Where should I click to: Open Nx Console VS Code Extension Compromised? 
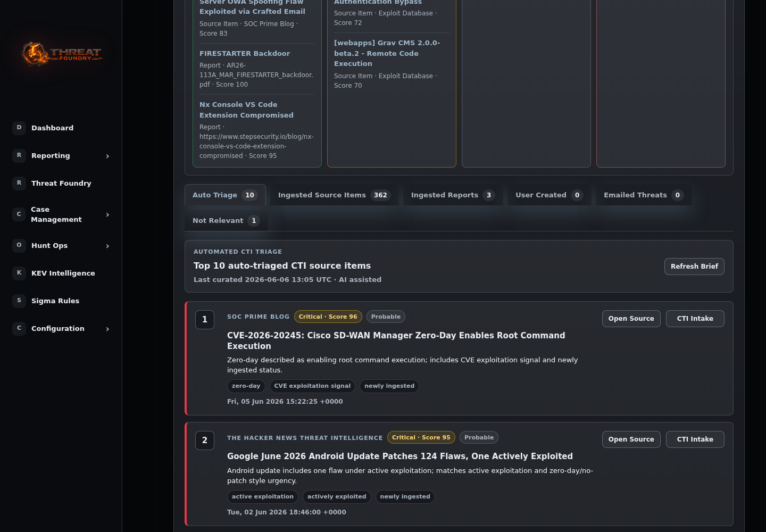[246, 110]
